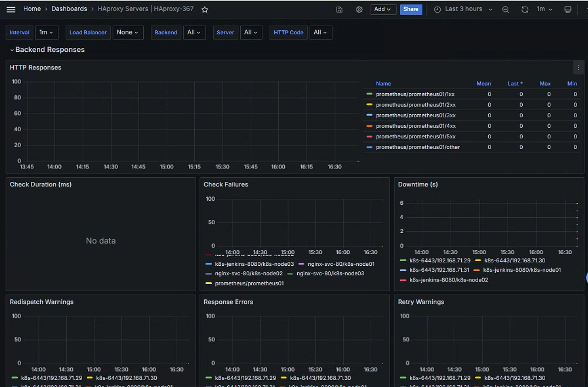
Task: Open the Last 3 hours time picker
Action: click(463, 9)
